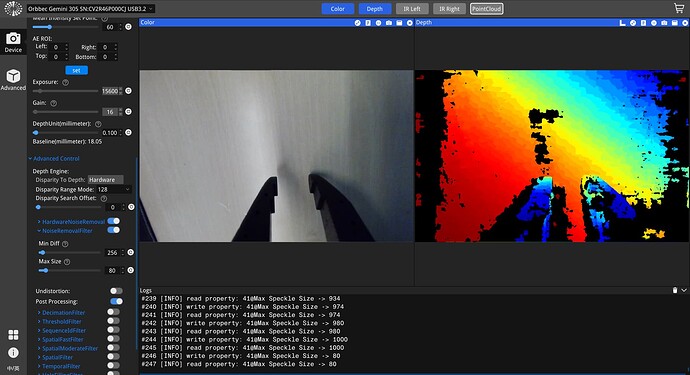Toggle the Depth stream tab
This screenshot has width=690, height=375.
374,9
